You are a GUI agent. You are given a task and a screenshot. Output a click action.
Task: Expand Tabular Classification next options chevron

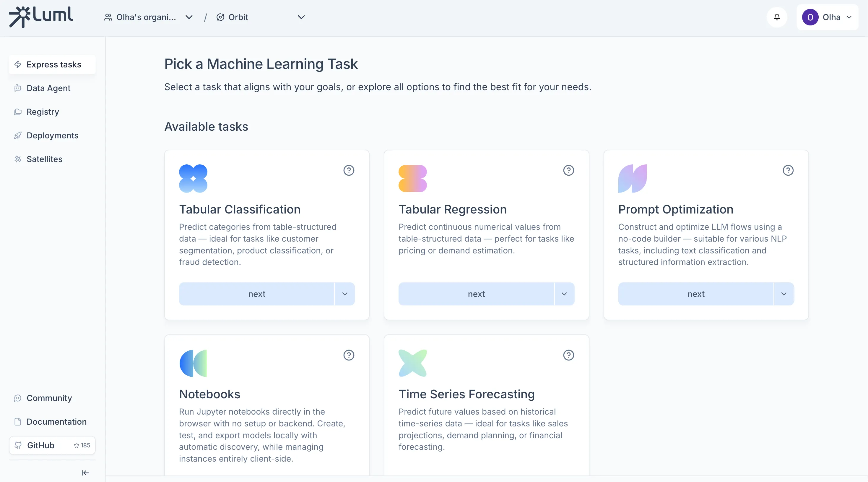pos(345,294)
